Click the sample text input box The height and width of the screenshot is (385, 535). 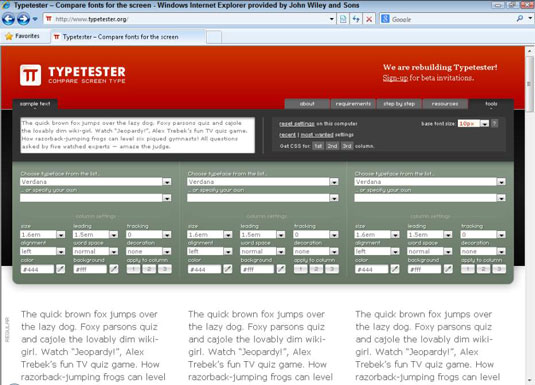[138, 135]
